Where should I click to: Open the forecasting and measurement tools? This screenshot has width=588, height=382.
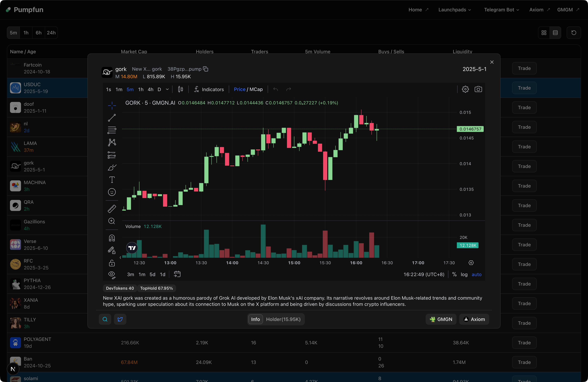coord(112,155)
